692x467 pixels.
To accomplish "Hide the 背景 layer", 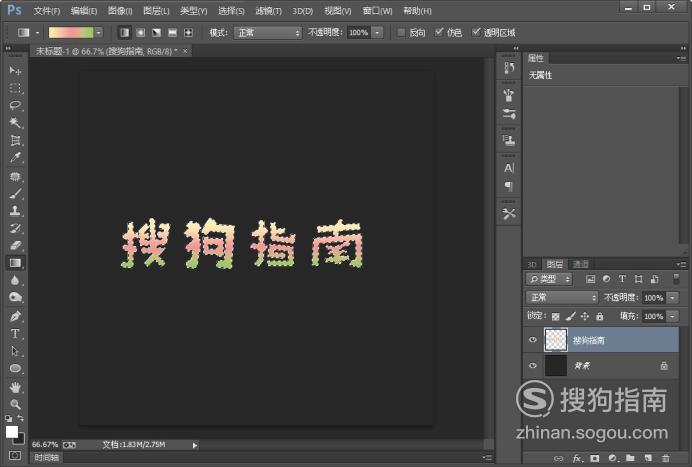I will click(x=533, y=365).
